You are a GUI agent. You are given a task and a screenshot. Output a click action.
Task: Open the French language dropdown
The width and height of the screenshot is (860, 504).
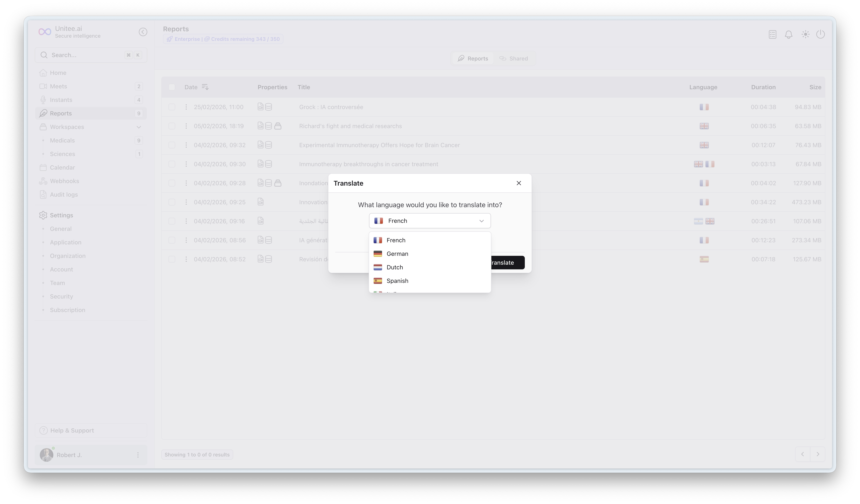(x=430, y=221)
